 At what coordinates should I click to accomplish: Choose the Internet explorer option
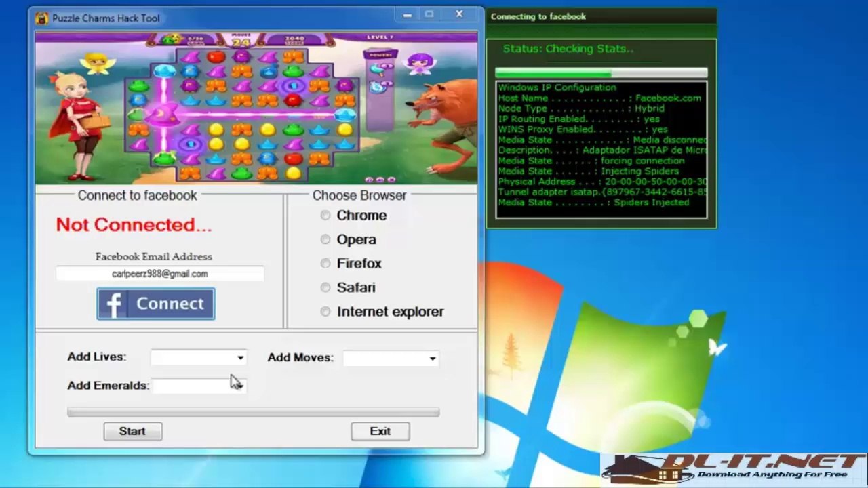(325, 312)
